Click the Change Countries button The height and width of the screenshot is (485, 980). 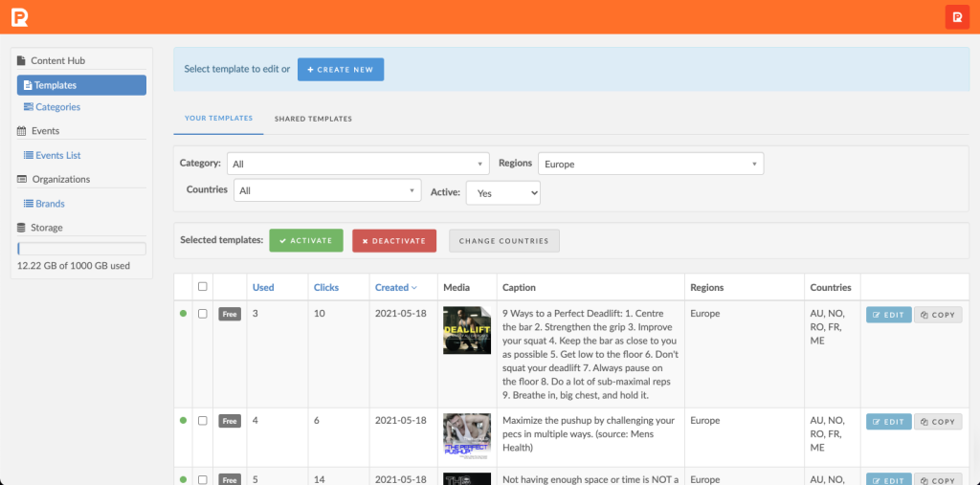pyautogui.click(x=503, y=241)
